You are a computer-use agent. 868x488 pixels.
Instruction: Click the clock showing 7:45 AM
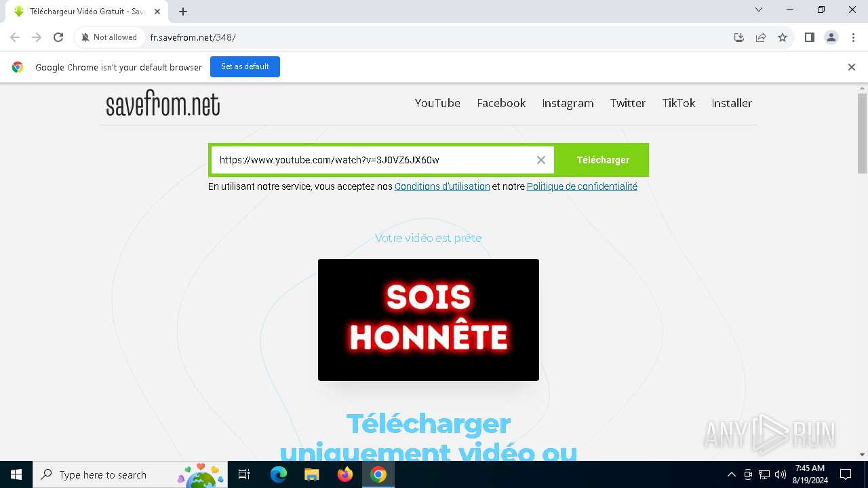coord(810,474)
